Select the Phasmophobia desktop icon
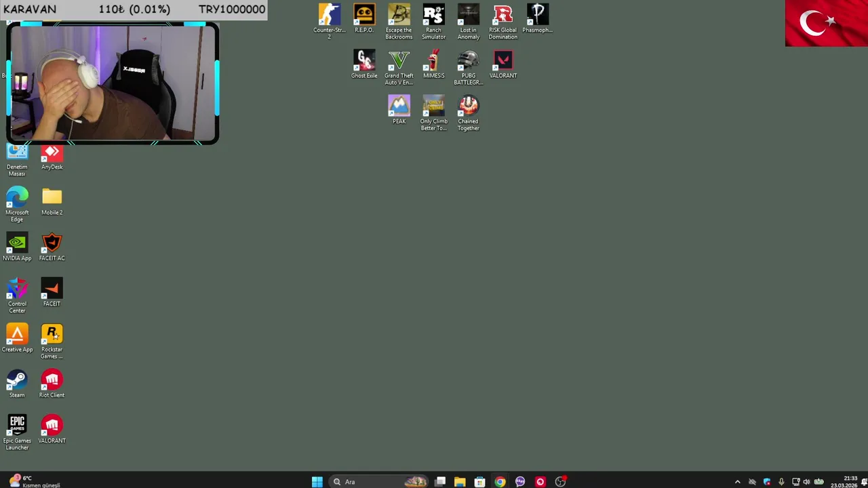 coord(537,19)
